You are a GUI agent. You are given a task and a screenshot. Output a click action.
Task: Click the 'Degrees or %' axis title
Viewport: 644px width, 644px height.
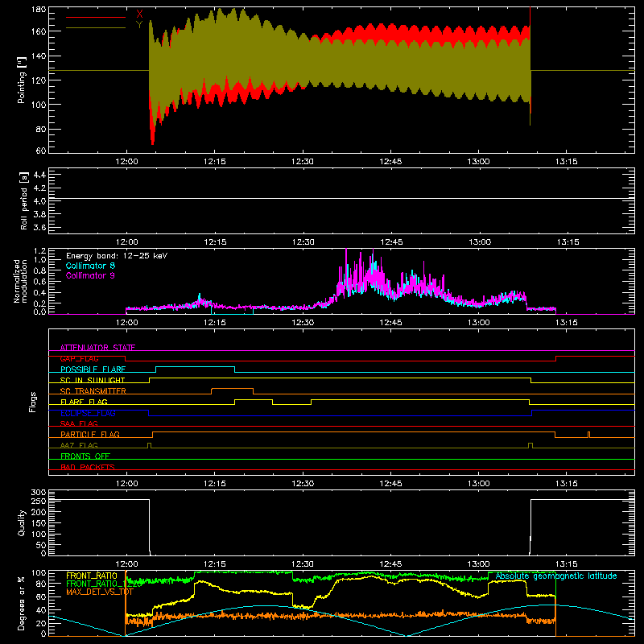tap(22, 603)
